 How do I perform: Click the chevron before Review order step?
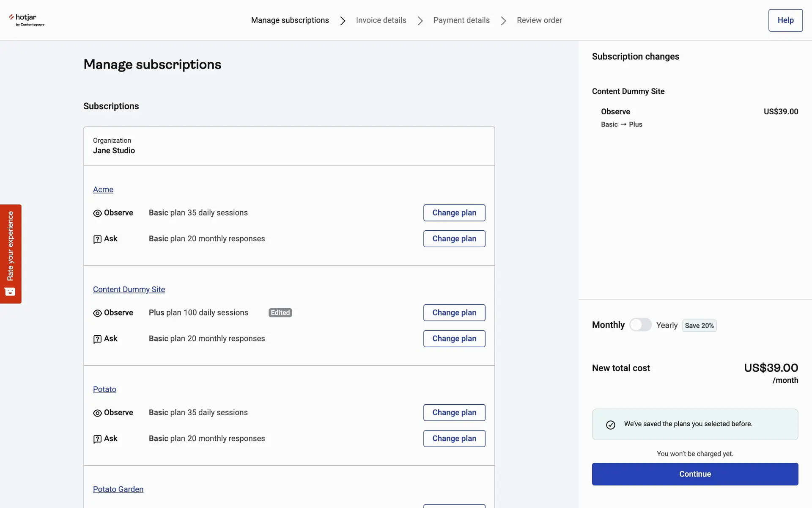[503, 21]
